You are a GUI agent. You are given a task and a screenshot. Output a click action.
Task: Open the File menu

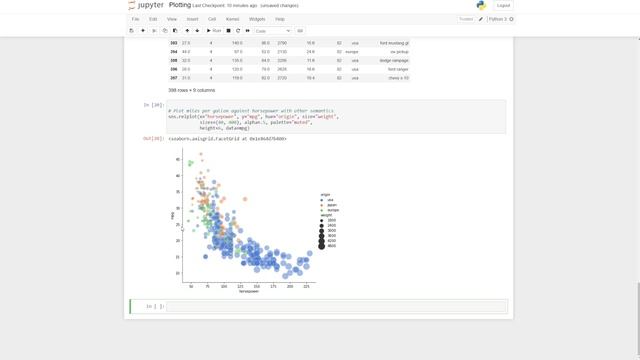(136, 19)
